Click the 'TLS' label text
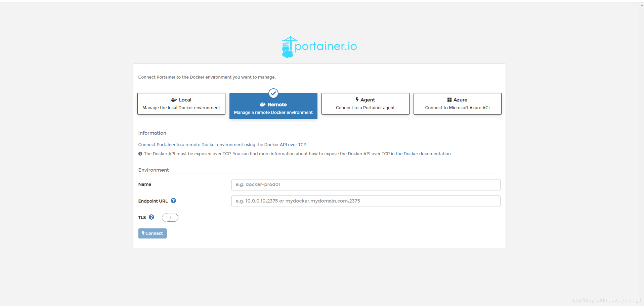This screenshot has height=306, width=644. pos(142,218)
